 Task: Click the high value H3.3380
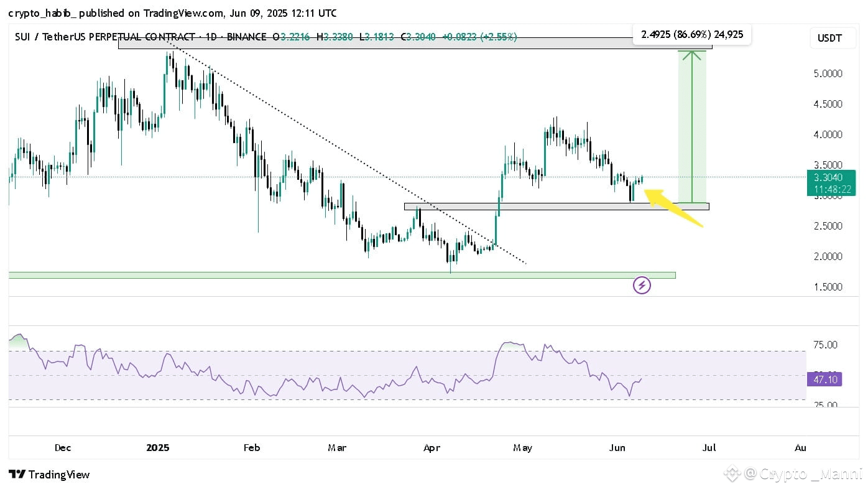click(335, 37)
